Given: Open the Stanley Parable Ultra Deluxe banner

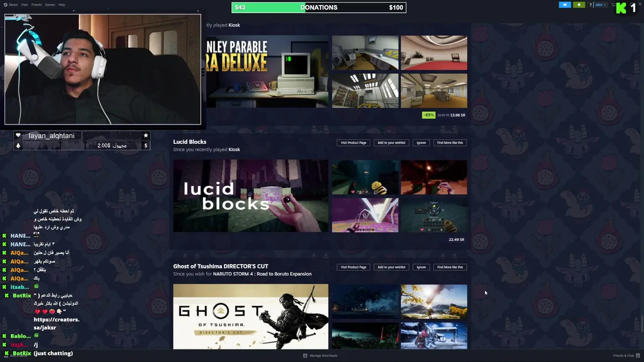Looking at the screenshot, I should point(267,71).
